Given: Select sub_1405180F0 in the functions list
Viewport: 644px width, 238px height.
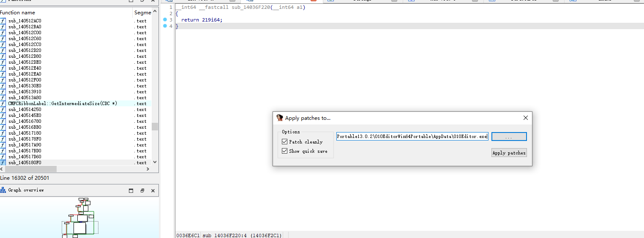Looking at the screenshot, I should (x=25, y=162).
